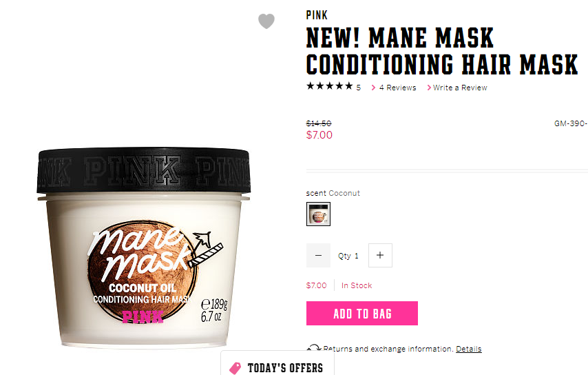Viewport: 588px width, 375px height.
Task: Click the Mane Mask product image
Action: (144, 247)
